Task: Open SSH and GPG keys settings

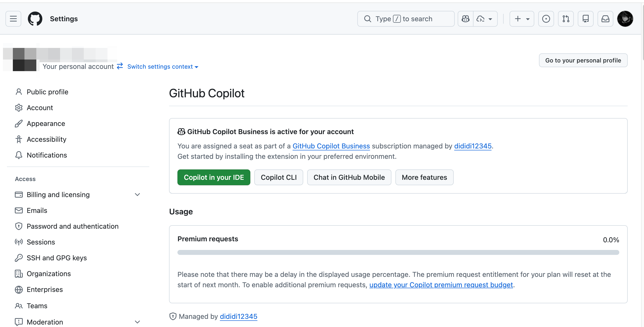Action: coord(57,258)
